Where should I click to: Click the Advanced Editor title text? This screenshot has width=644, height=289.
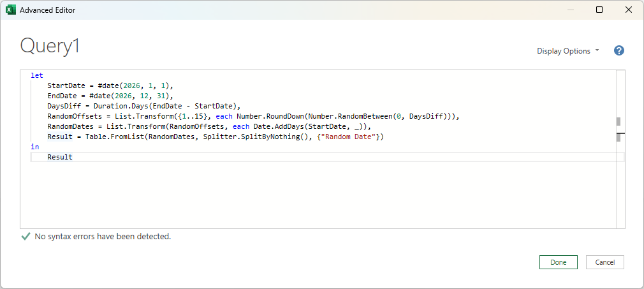(48, 10)
